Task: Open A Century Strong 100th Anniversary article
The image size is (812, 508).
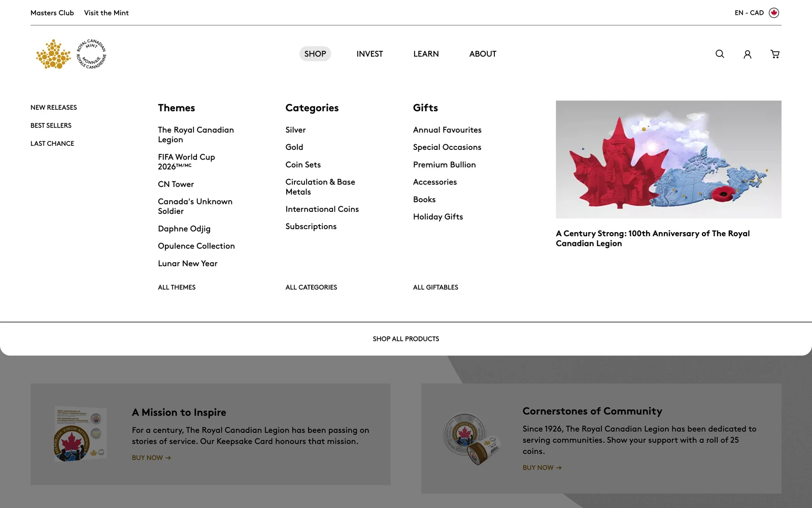Action: tap(653, 238)
